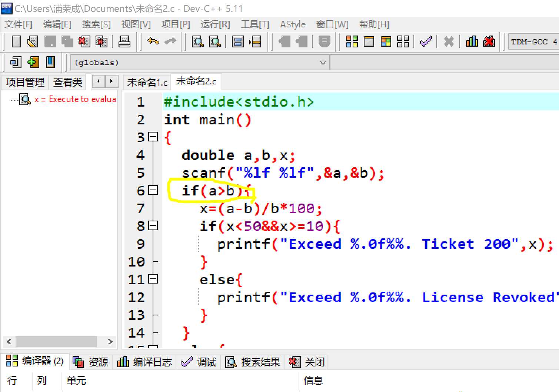Switch to the 项目管理 panel tab
Viewport: 559px width, 392px height.
click(x=25, y=82)
